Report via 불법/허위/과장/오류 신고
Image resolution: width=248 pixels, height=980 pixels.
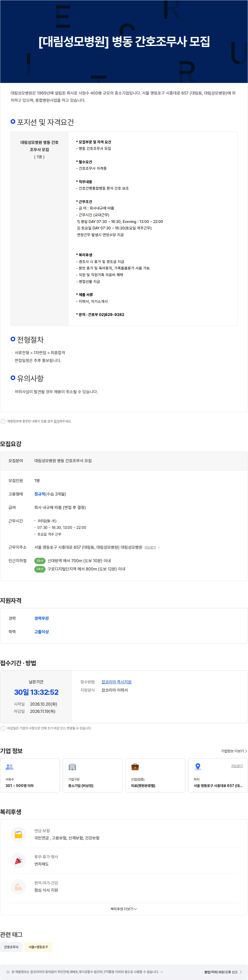pos(223,972)
